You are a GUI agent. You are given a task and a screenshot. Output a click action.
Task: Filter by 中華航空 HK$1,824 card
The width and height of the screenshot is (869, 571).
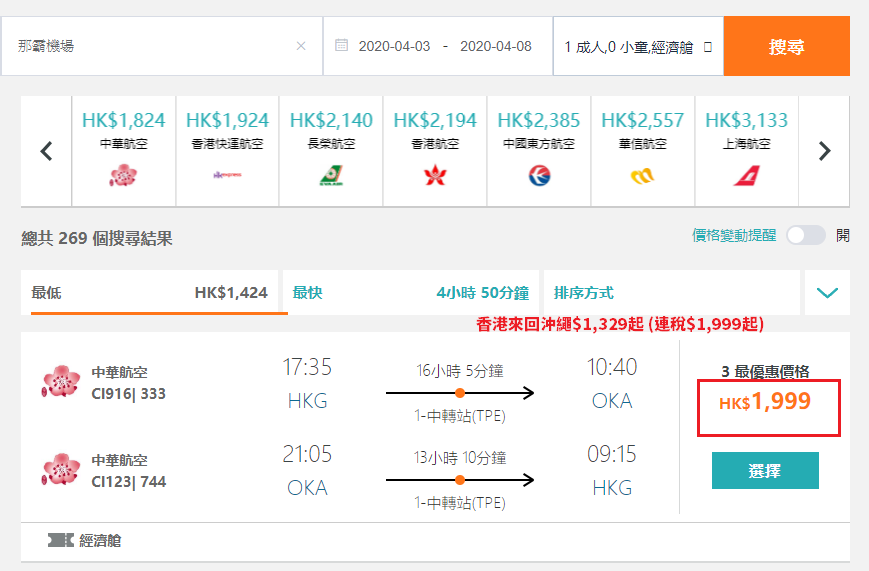point(124,151)
